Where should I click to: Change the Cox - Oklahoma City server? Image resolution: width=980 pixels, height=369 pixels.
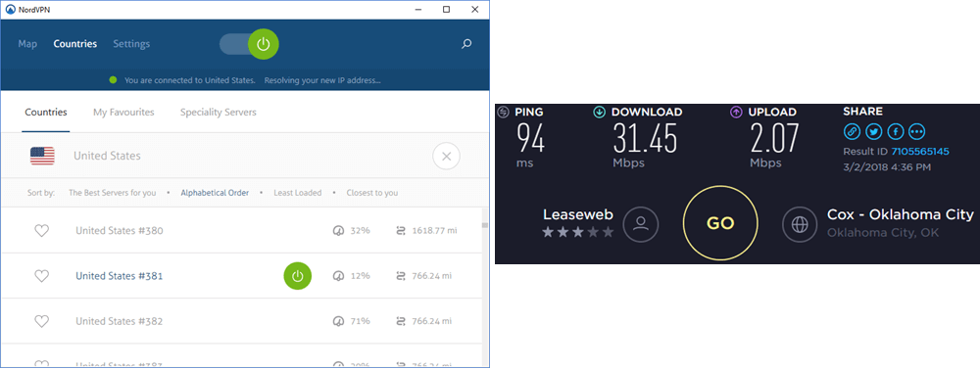(900, 214)
